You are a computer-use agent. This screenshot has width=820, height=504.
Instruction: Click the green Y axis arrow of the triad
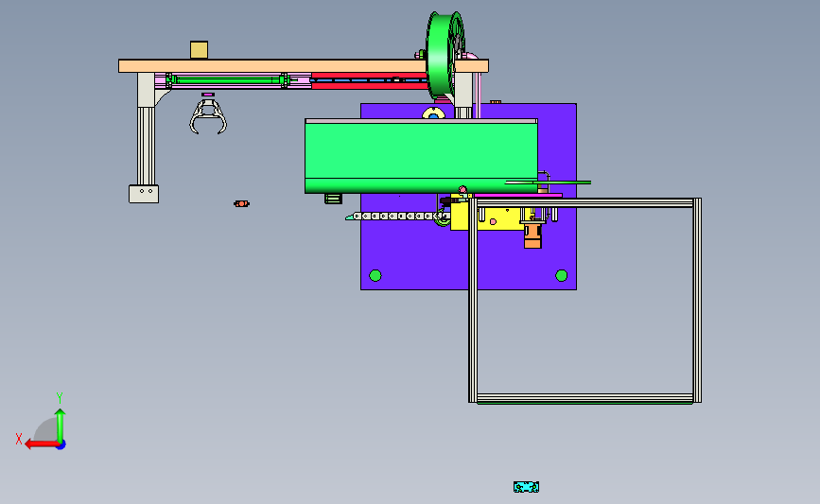61,426
